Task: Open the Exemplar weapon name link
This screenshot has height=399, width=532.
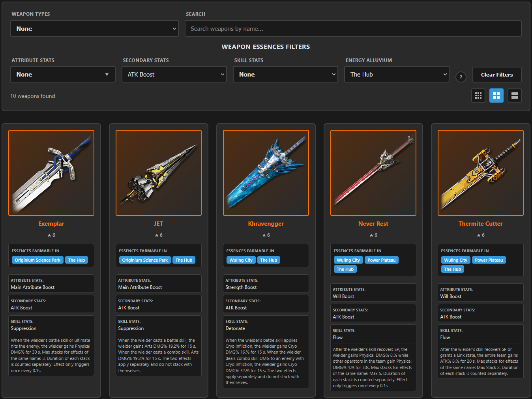Action: [x=51, y=224]
